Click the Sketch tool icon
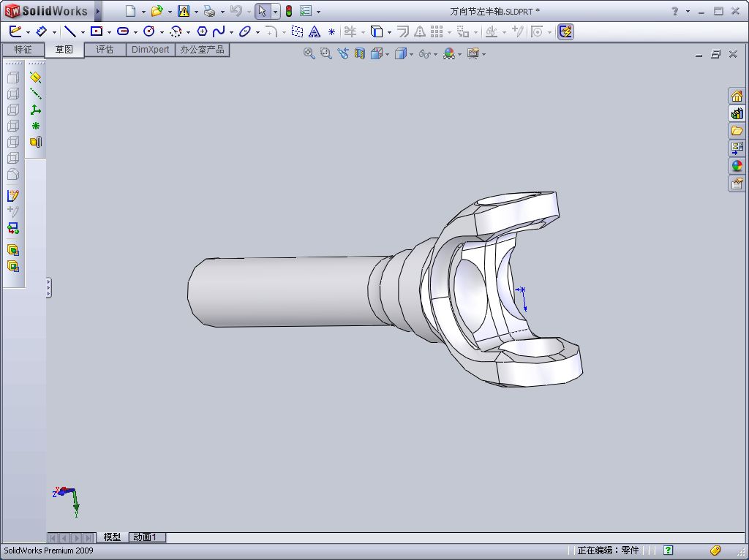749x560 pixels. (x=15, y=31)
